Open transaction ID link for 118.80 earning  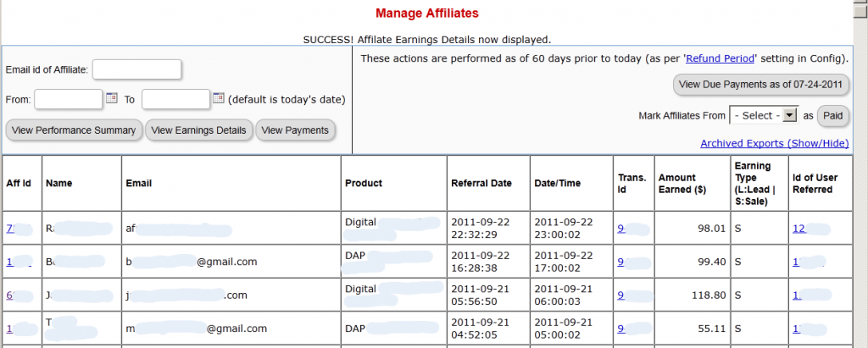621,296
